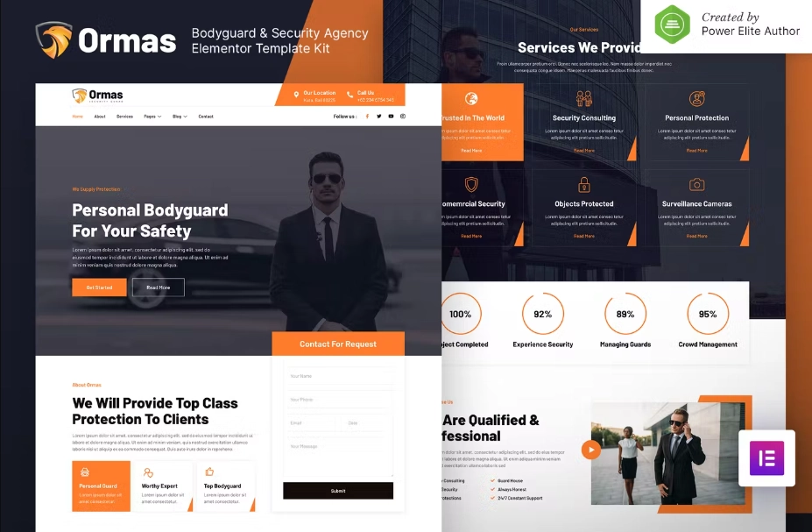Click the Power Elite Author text
Screen dimensions: 812x532
751,31
